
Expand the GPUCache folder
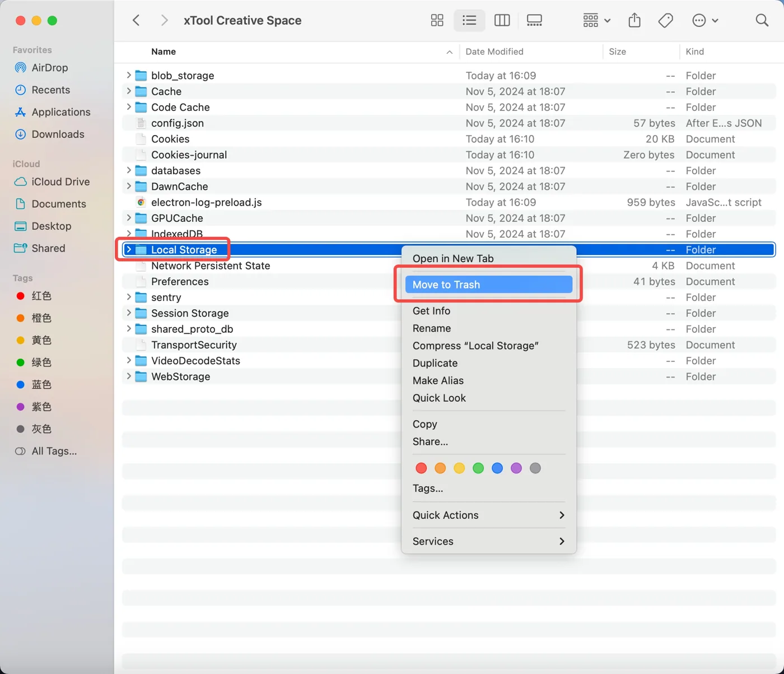(129, 217)
